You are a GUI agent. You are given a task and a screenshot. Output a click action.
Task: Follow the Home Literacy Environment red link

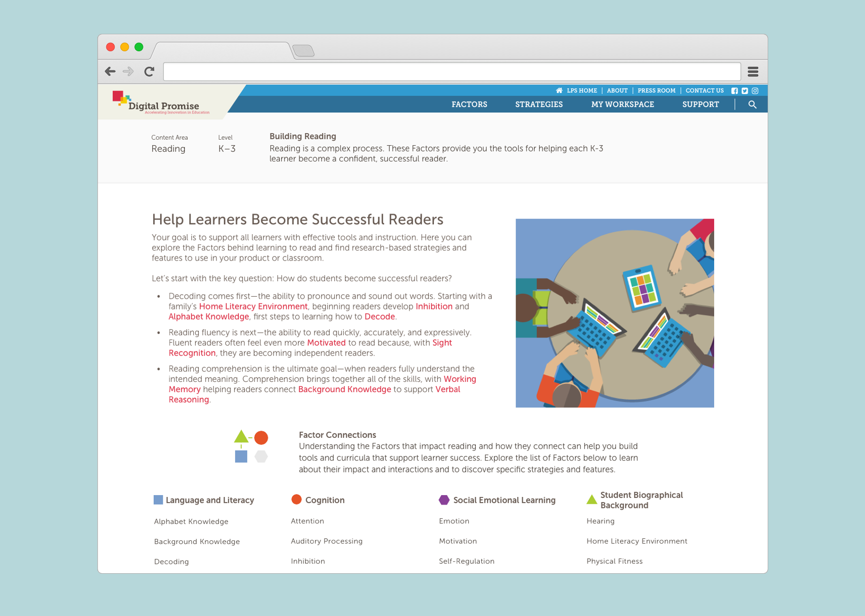tap(253, 307)
